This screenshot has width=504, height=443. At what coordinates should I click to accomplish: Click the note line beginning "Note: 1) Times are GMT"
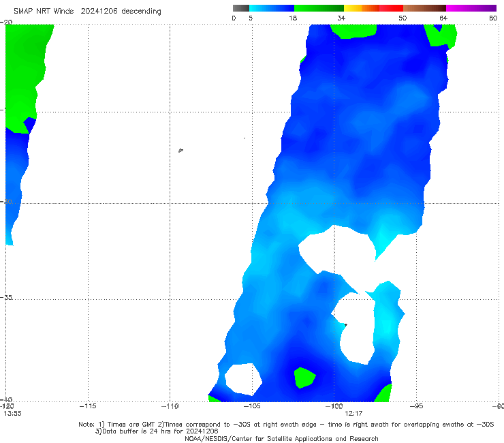click(286, 425)
